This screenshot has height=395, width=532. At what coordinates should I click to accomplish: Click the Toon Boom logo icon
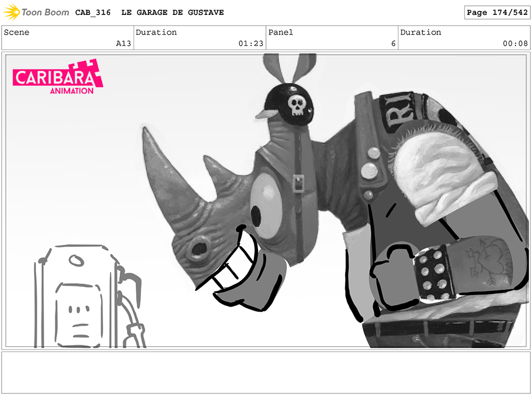click(11, 12)
